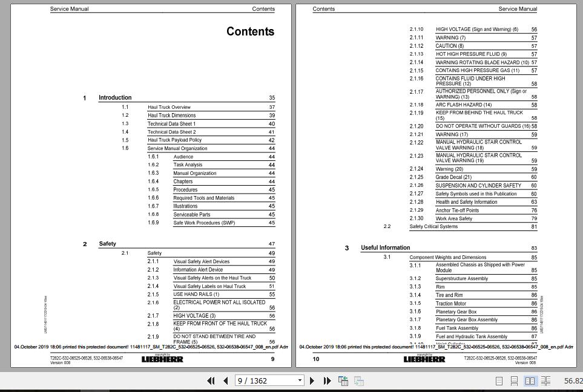Jump to the last page

[327, 381]
